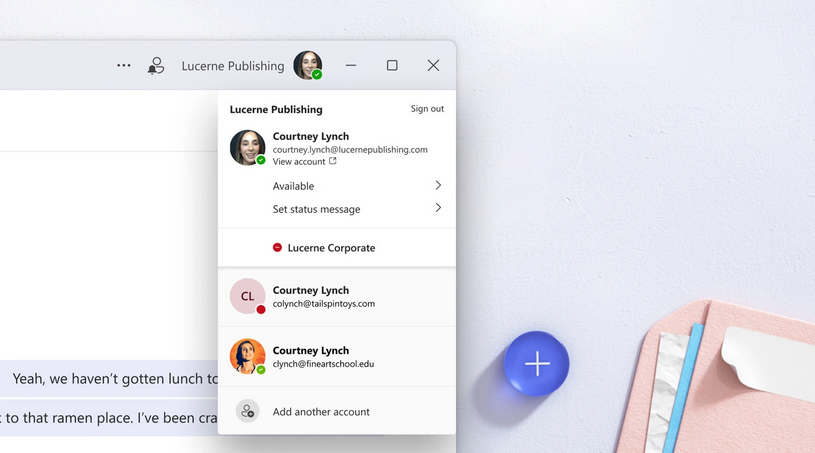This screenshot has height=453, width=815.
Task: Click Courtney Lynch's large profile photo
Action: [247, 148]
